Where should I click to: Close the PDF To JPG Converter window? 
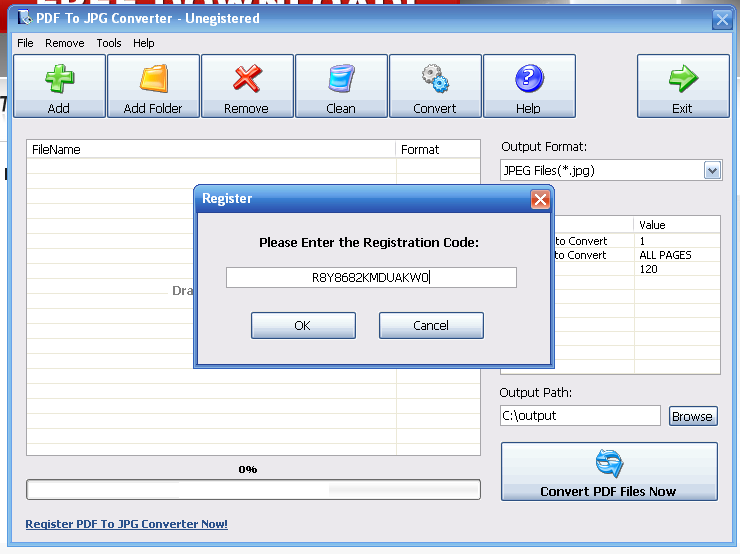coord(722,19)
